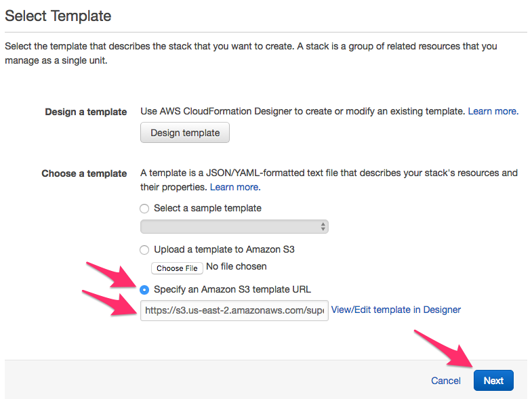Image resolution: width=532 pixels, height=399 pixels.
Task: Select Upload a template to Amazon S3 radio
Action: [144, 250]
